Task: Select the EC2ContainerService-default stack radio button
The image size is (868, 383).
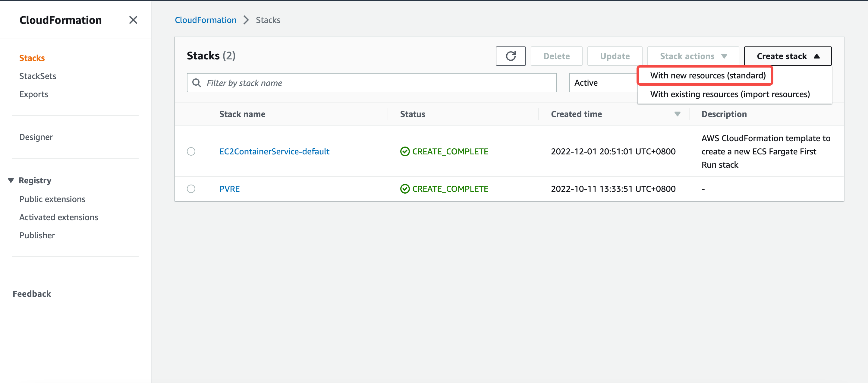Action: (191, 151)
